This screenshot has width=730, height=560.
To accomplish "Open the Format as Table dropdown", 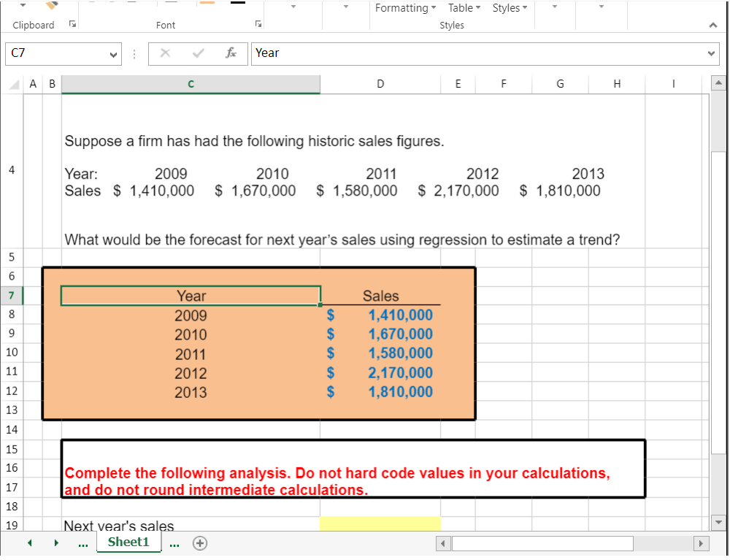I will pos(464,8).
